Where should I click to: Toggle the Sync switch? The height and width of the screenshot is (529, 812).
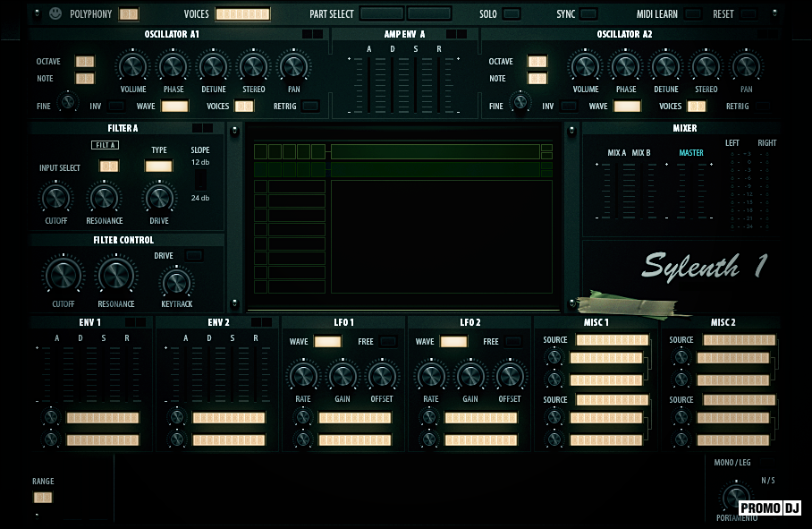pyautogui.click(x=588, y=14)
